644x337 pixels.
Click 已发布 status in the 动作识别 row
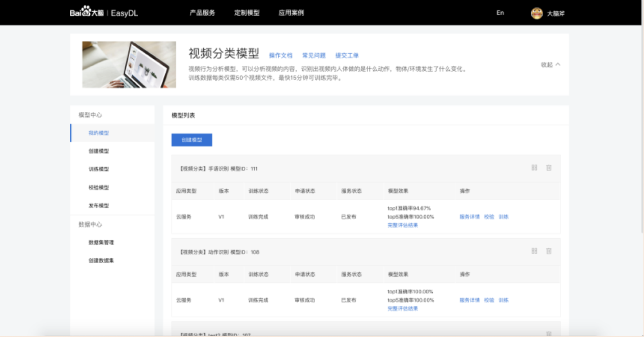pyautogui.click(x=349, y=300)
